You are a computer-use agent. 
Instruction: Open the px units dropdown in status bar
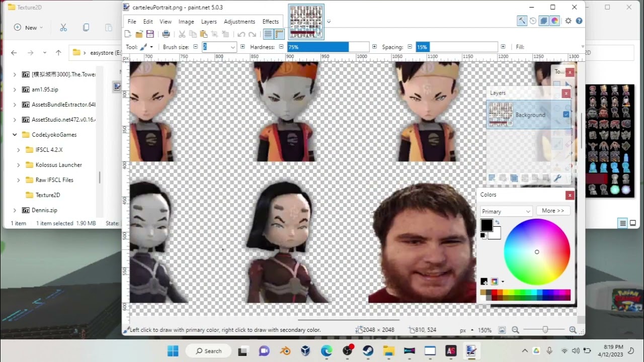[466, 330]
